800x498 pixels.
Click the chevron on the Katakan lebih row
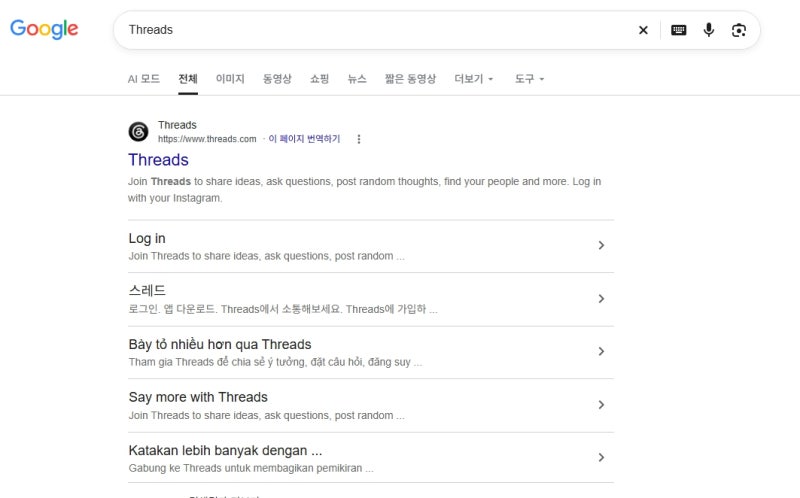coord(602,458)
